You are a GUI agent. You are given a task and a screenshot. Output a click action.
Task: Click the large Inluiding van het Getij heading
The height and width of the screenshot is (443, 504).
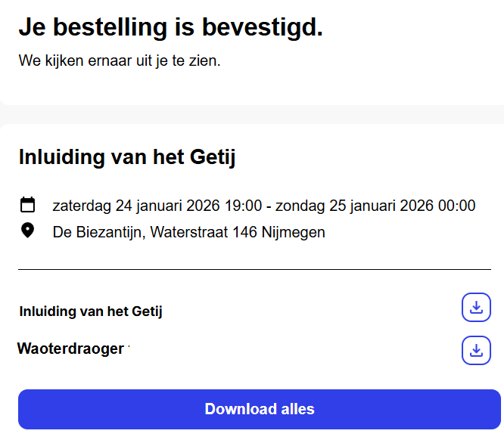[127, 158]
